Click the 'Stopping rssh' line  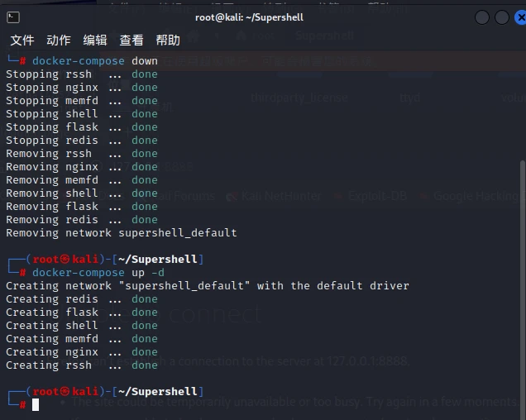tap(82, 74)
